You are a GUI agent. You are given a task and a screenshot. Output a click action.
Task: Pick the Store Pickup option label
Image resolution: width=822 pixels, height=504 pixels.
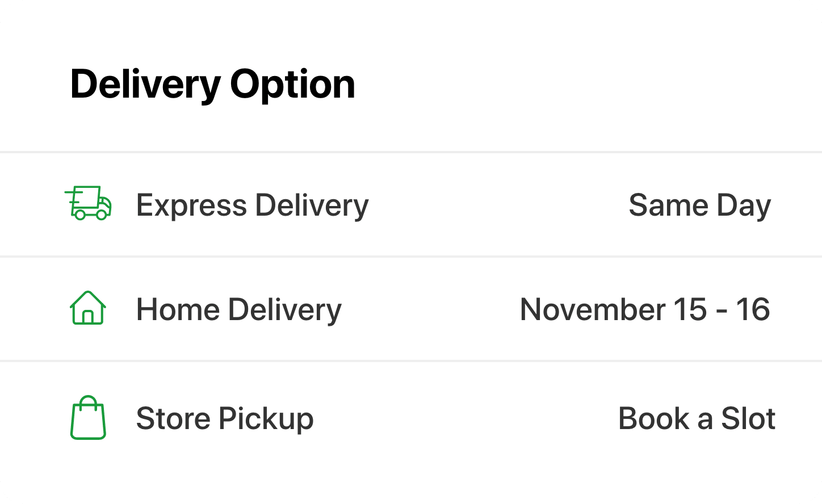click(x=225, y=419)
